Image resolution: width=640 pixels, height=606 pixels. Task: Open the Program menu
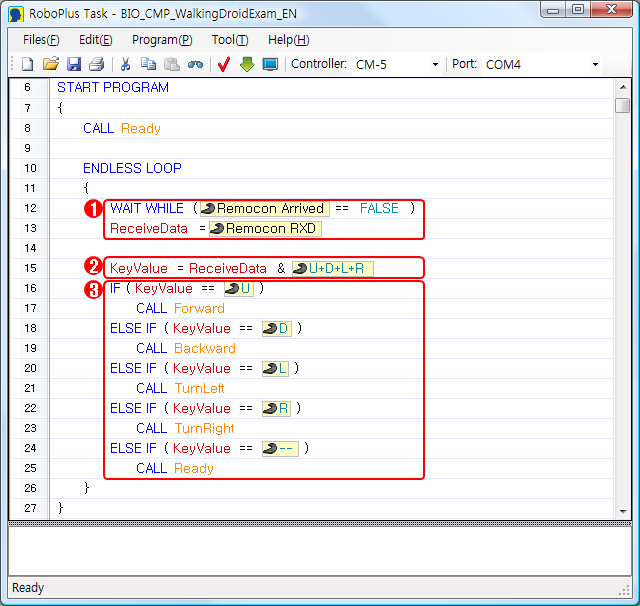click(162, 40)
